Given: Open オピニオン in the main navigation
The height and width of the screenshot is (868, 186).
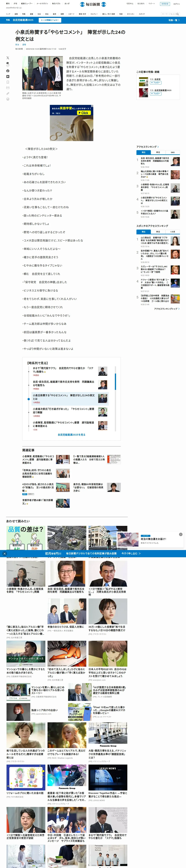Looking at the screenshot, I should [131, 14].
